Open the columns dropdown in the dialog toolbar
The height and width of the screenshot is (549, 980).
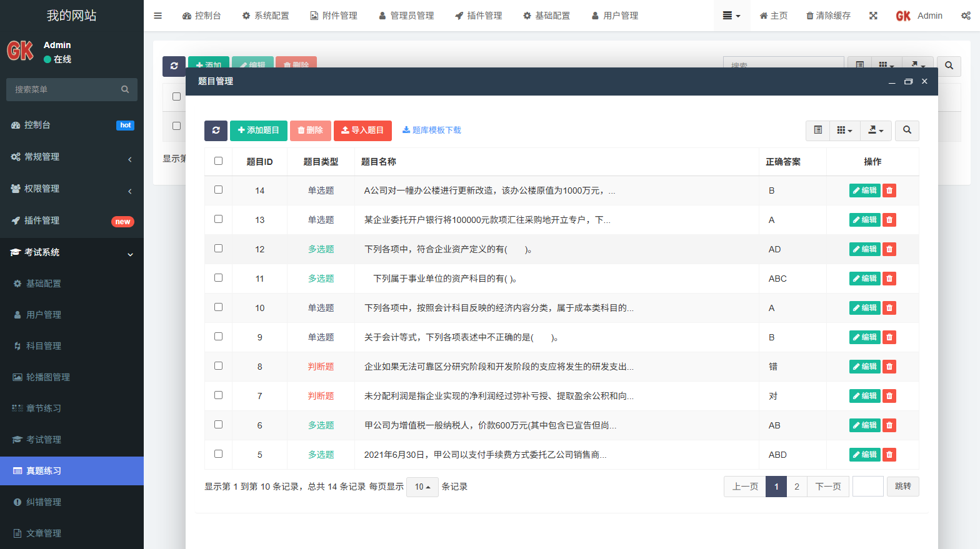pyautogui.click(x=844, y=131)
